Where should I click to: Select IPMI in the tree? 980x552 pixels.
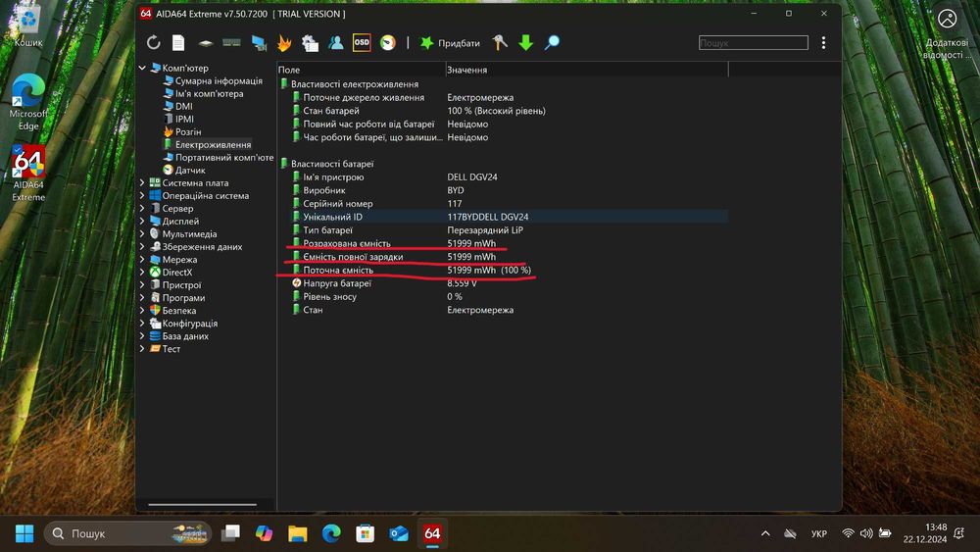click(184, 119)
